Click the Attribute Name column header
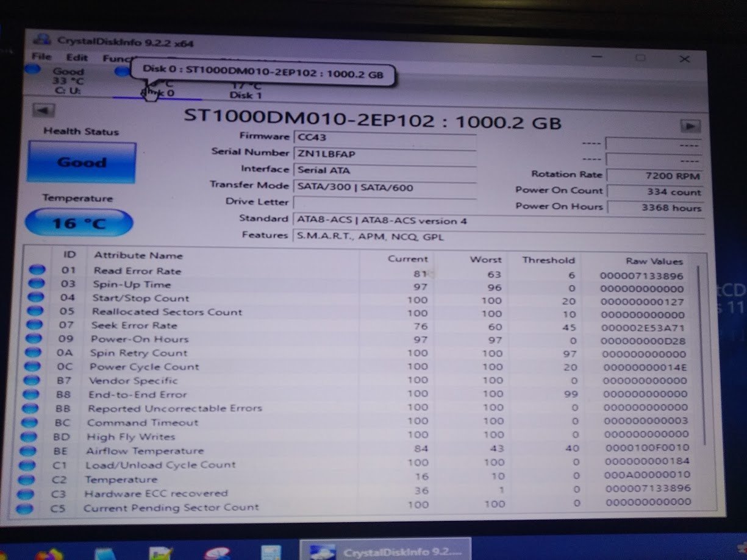Viewport: 747px width, 560px height. pos(138,255)
